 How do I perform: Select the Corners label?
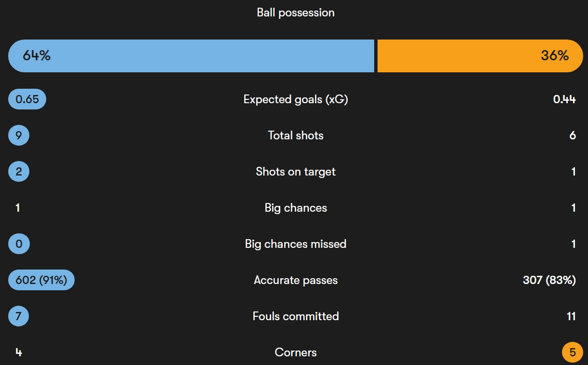pos(296,352)
